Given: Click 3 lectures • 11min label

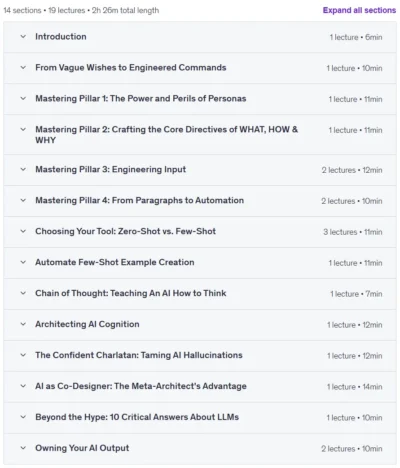Looking at the screenshot, I should click(x=353, y=232).
